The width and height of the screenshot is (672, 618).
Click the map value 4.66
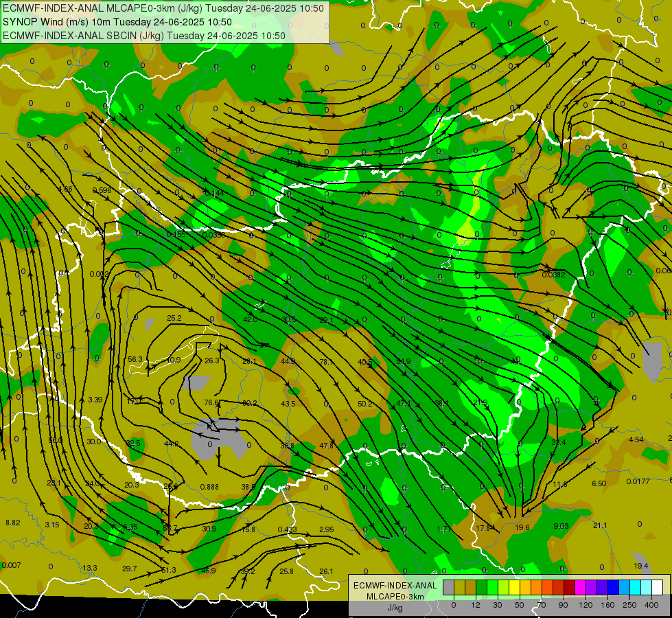tap(65, 189)
